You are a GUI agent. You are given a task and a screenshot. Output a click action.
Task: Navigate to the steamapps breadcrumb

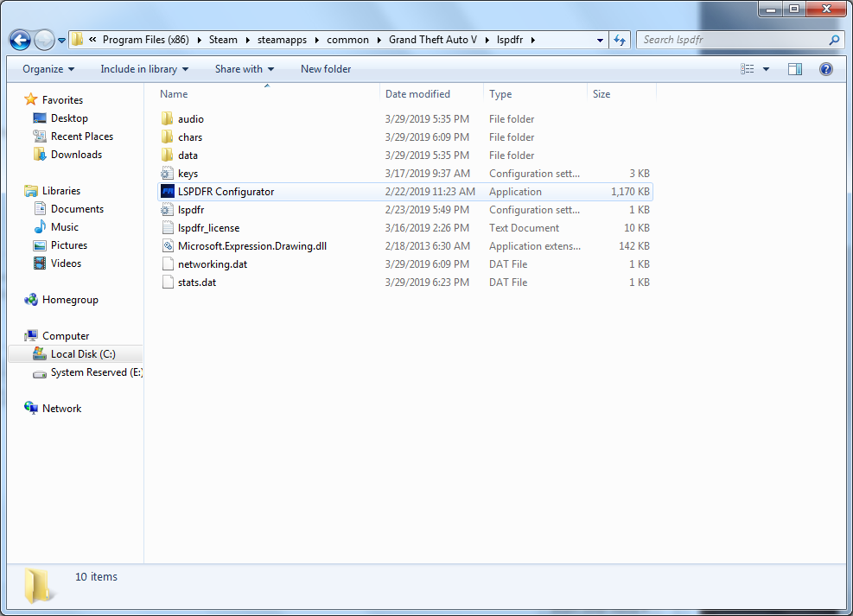point(282,40)
